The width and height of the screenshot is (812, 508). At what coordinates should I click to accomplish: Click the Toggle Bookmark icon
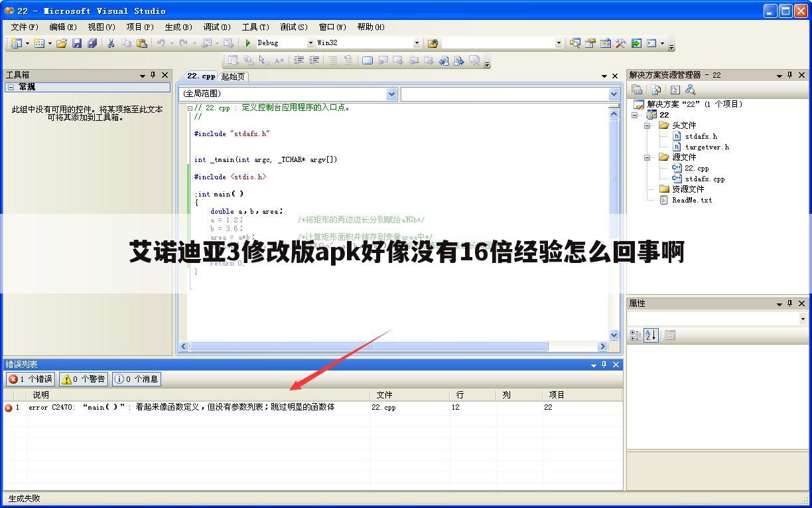[368, 60]
